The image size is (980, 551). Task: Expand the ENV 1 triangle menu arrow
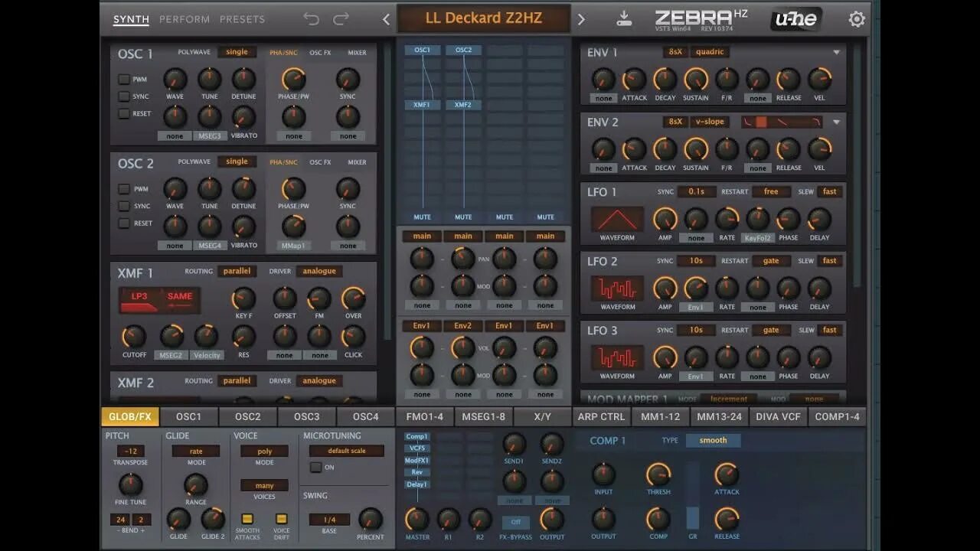[836, 53]
